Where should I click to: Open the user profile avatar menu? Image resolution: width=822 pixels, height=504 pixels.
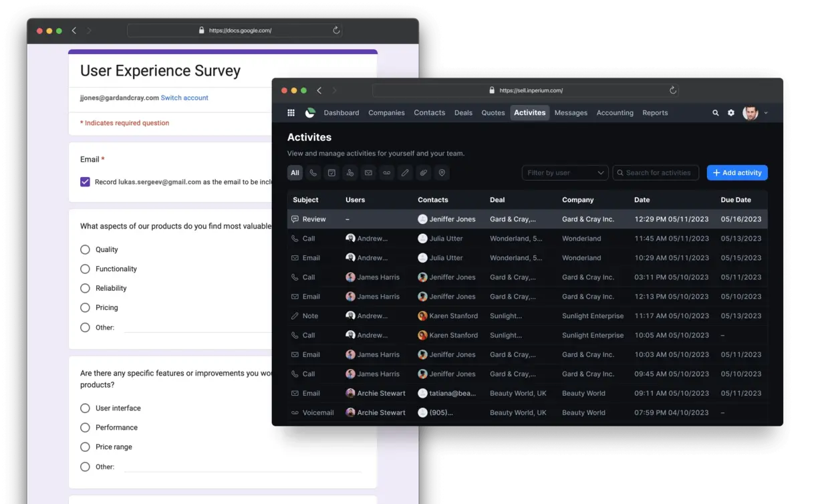point(751,113)
